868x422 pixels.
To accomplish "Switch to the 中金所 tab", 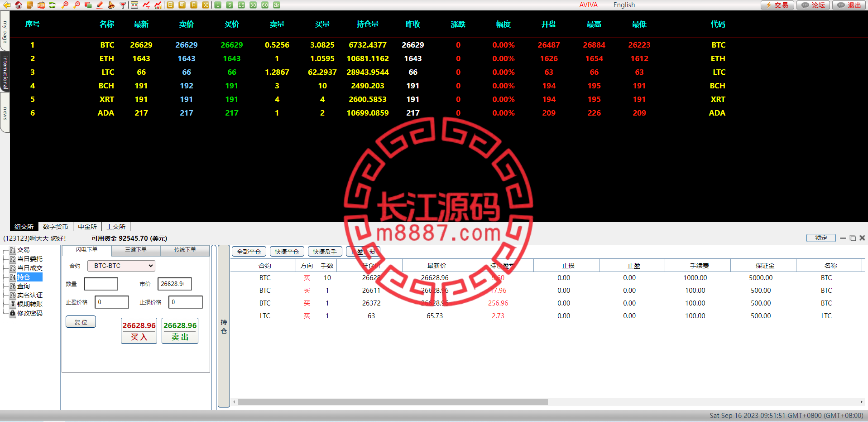I will coord(87,227).
